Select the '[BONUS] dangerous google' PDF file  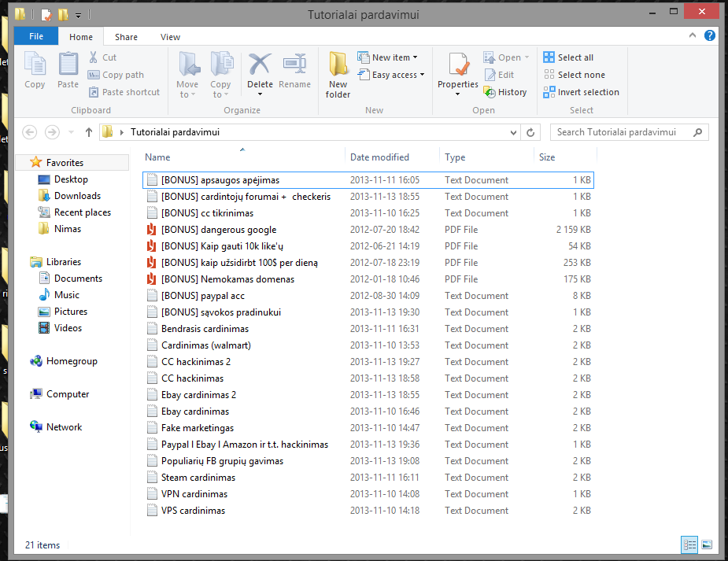tap(368, 230)
